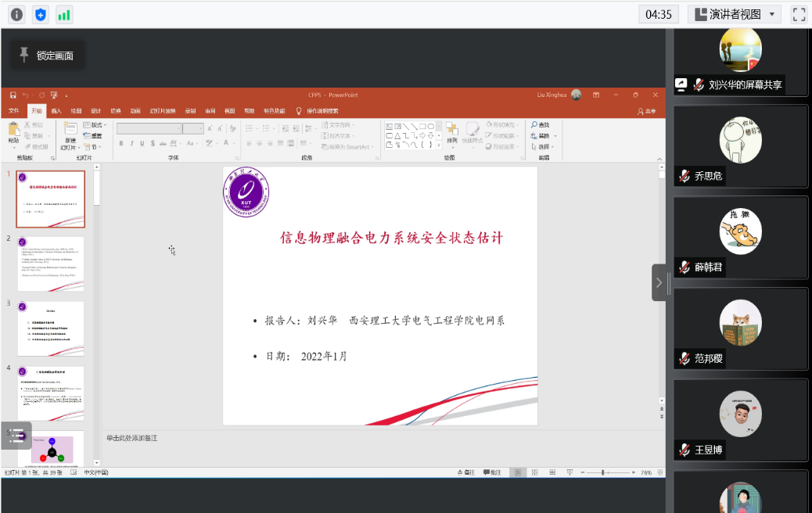The height and width of the screenshot is (513, 812).
Task: Click the 查找 (Find) search icon
Action: click(x=534, y=125)
